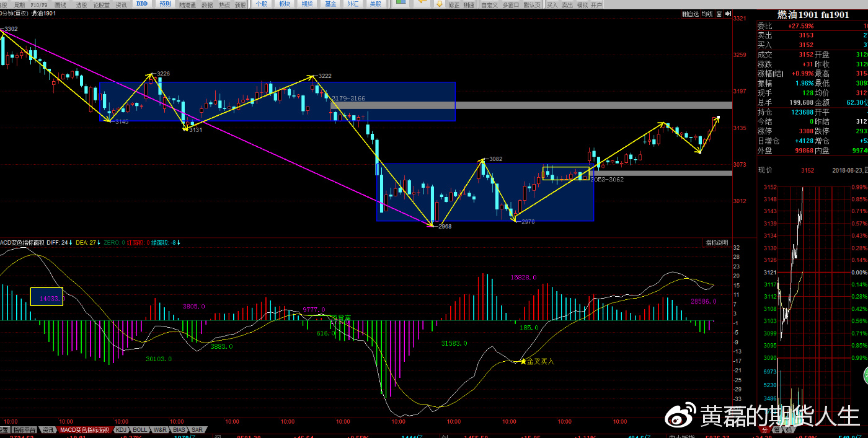Open the 数据 data toolbar item

[206, 4]
